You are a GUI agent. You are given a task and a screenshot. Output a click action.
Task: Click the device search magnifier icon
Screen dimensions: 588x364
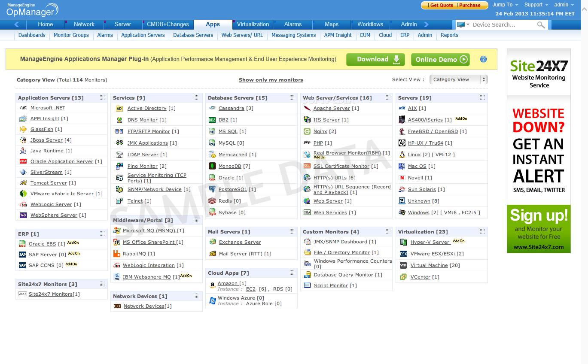(541, 25)
